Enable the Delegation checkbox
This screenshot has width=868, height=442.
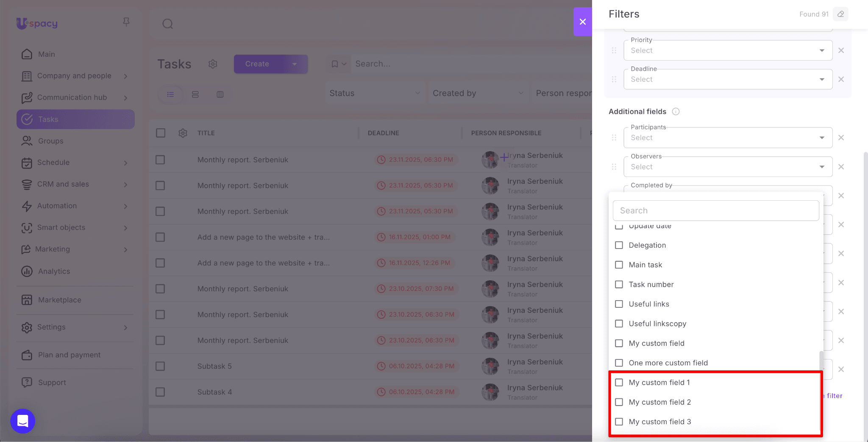(619, 245)
